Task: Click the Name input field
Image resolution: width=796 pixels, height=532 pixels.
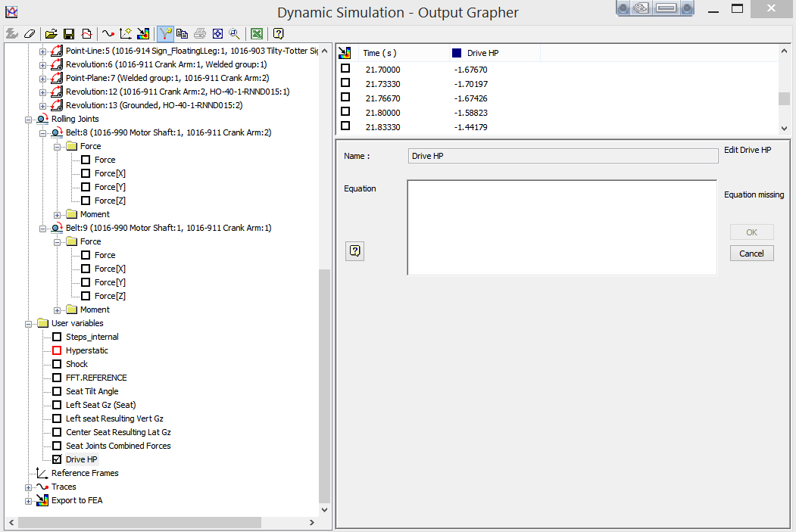Action: pos(563,156)
